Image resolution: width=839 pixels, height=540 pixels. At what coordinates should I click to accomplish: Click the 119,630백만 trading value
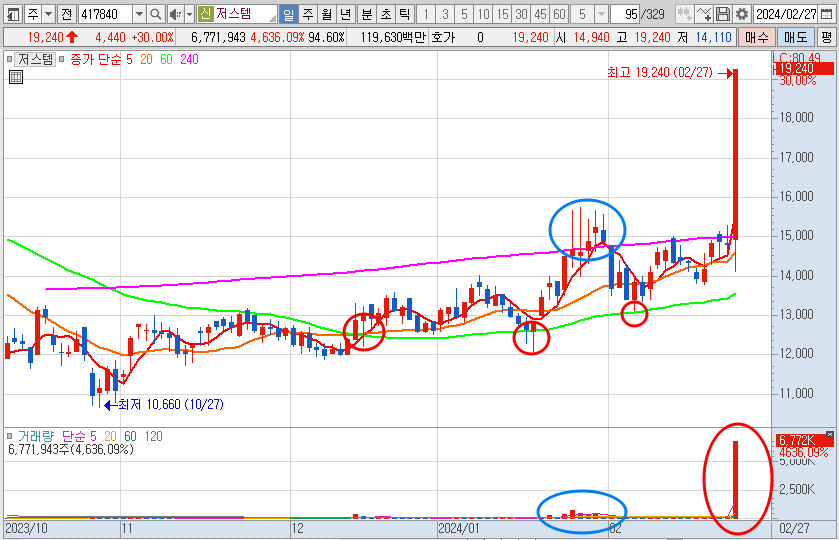coord(393,37)
